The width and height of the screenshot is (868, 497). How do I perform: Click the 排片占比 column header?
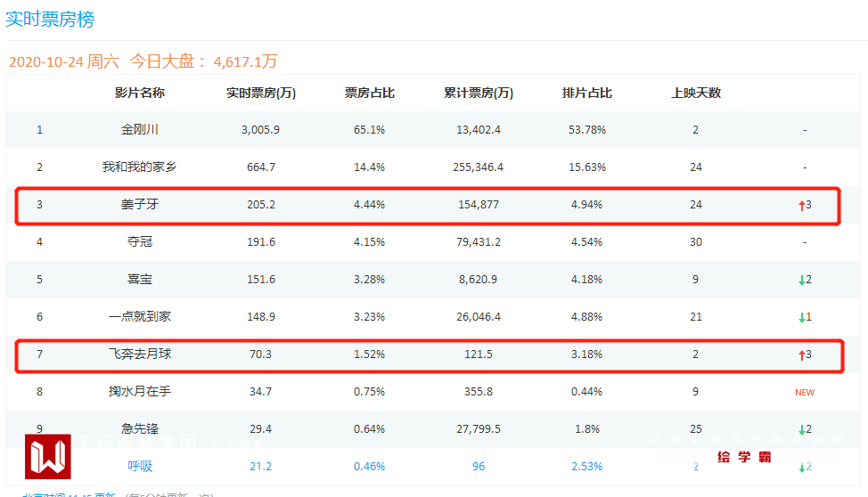[x=586, y=93]
